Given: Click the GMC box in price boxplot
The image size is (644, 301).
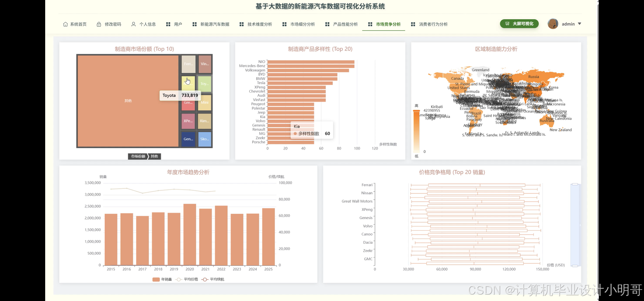Looking at the screenshot, I should tap(477, 259).
